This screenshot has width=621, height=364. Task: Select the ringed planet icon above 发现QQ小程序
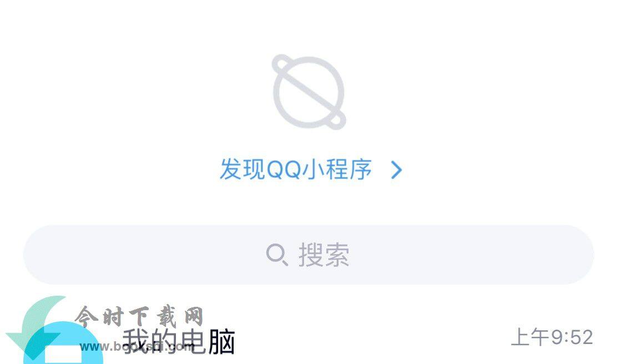(309, 92)
